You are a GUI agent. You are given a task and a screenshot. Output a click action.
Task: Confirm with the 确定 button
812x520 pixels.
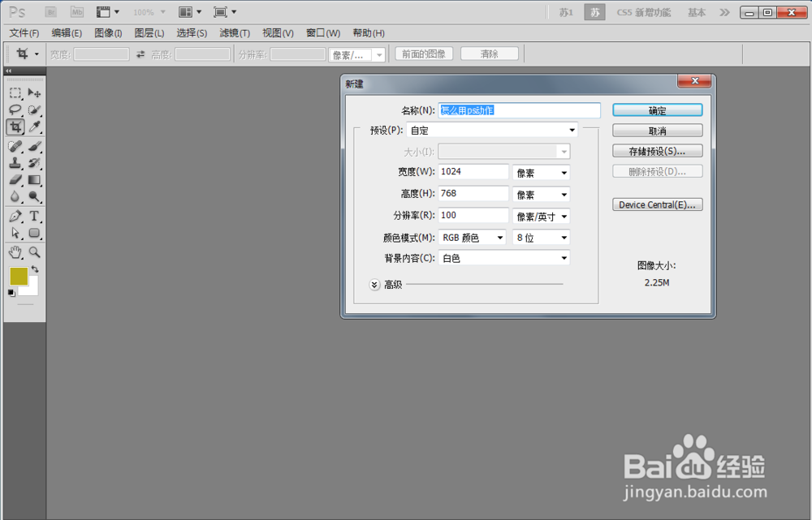(x=658, y=110)
